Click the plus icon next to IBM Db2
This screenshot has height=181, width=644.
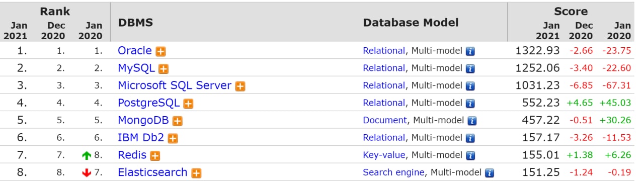[x=173, y=138]
